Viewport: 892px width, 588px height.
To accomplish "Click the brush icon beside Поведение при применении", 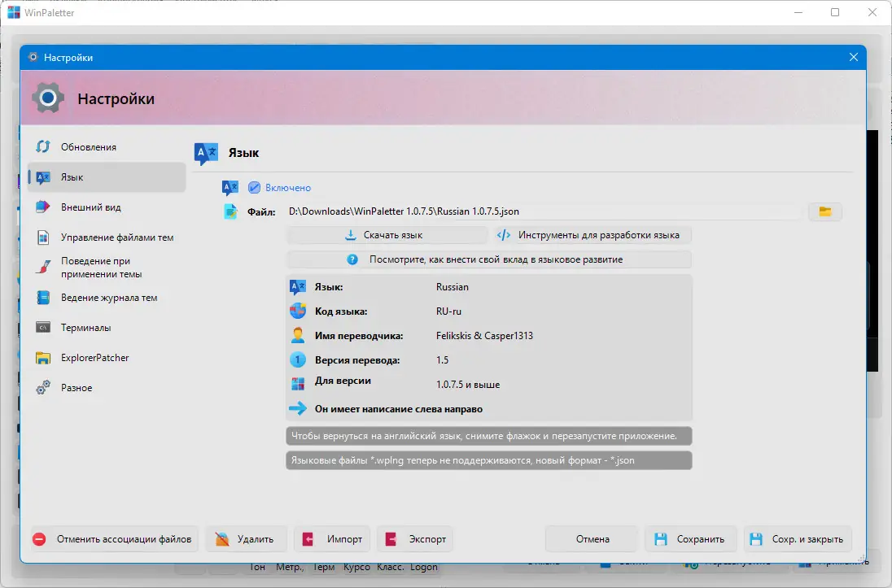I will coord(42,268).
